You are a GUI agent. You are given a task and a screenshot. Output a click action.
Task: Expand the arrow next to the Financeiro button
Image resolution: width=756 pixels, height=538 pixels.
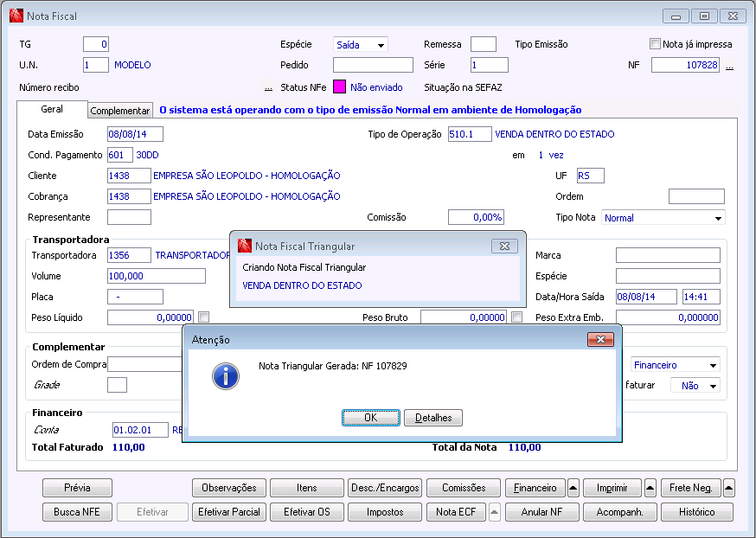pos(573,488)
